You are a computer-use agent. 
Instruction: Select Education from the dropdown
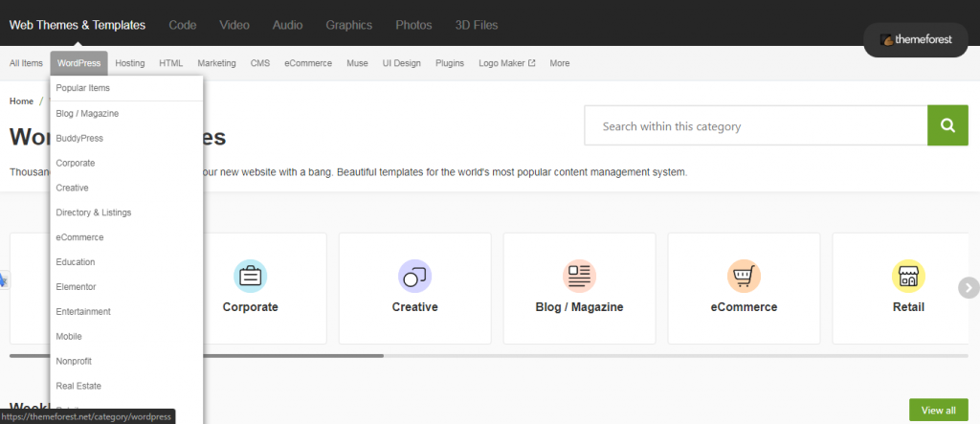(x=127, y=262)
